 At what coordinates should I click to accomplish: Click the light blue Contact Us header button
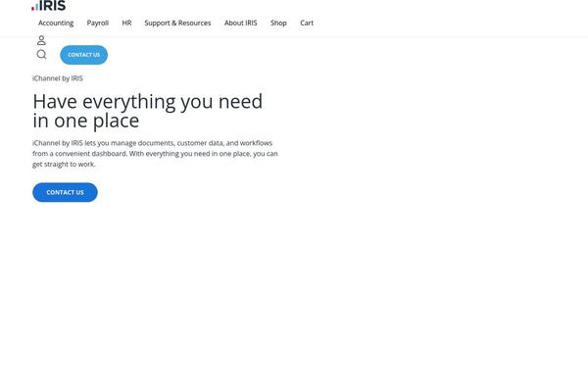(x=83, y=55)
